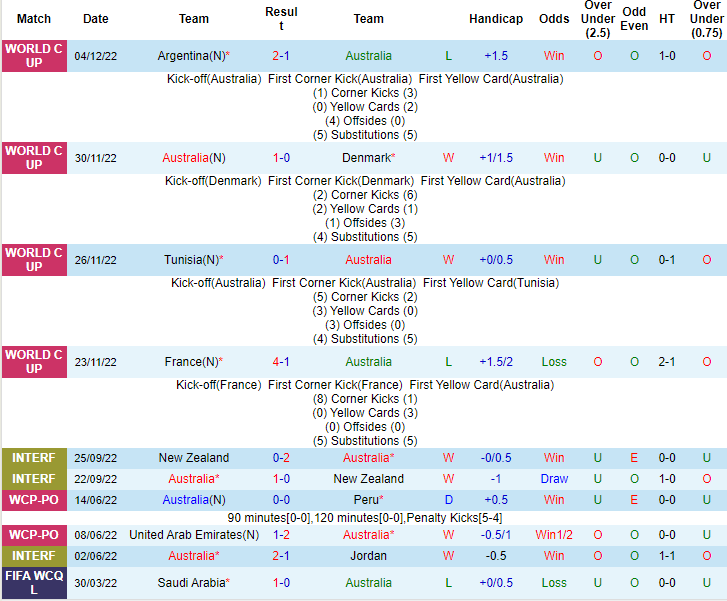The height and width of the screenshot is (601, 727).
Task: Click the Tunisia(N) team name
Action: point(191,260)
